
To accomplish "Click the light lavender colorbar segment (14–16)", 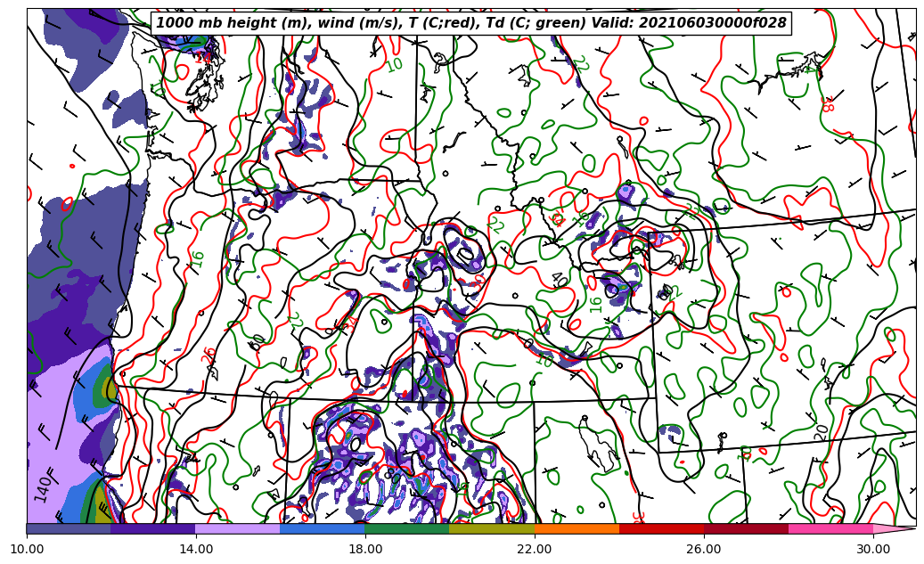I will pos(238,528).
